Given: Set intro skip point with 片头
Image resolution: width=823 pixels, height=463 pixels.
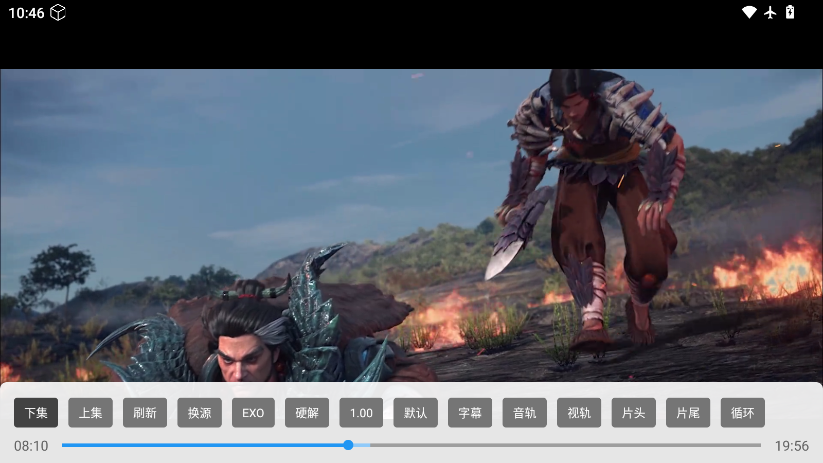Looking at the screenshot, I should (634, 413).
